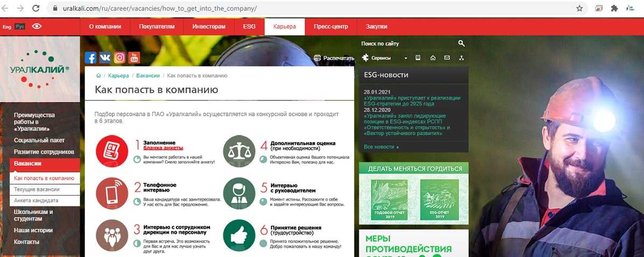Viewport: 644px width, 257px height.
Task: Go to home via breadcrumb house icon
Action: 98,76
